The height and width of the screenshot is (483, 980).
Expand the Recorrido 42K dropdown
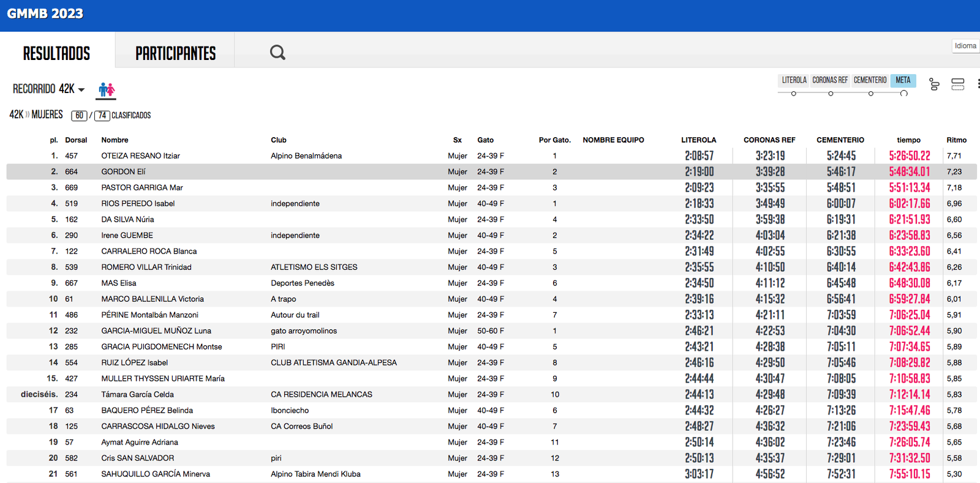pos(48,89)
